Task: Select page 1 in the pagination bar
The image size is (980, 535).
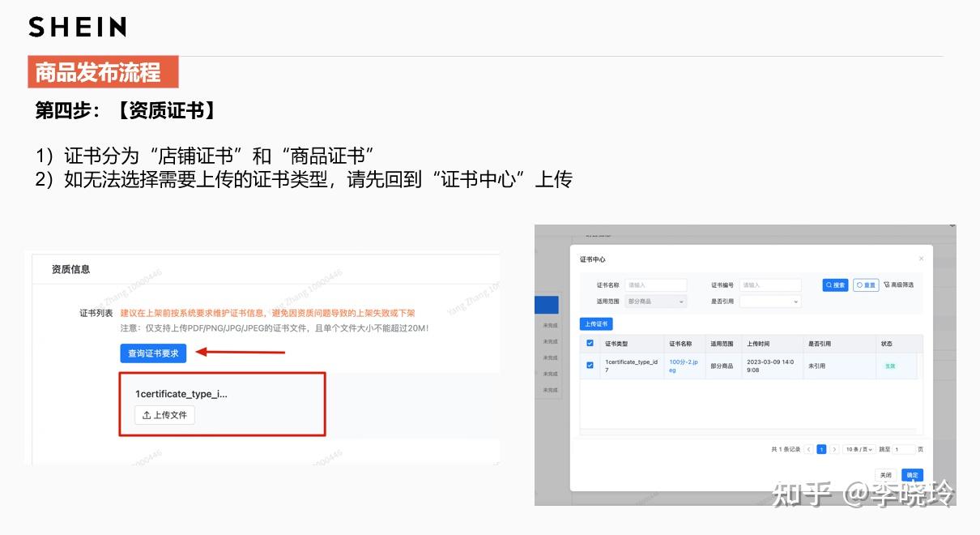Action: coord(821,448)
